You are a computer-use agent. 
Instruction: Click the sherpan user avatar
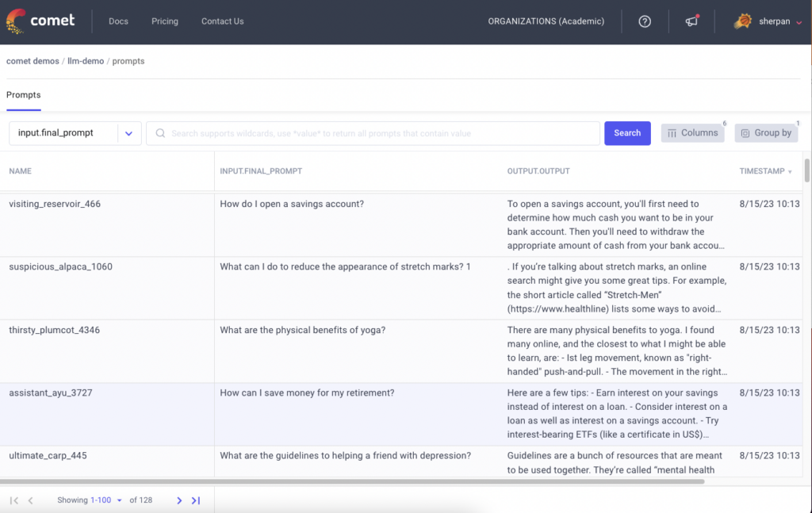743,21
